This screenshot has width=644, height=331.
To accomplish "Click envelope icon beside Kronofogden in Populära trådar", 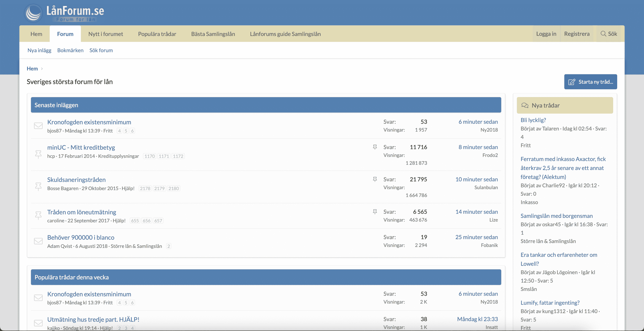I will 38,298.
